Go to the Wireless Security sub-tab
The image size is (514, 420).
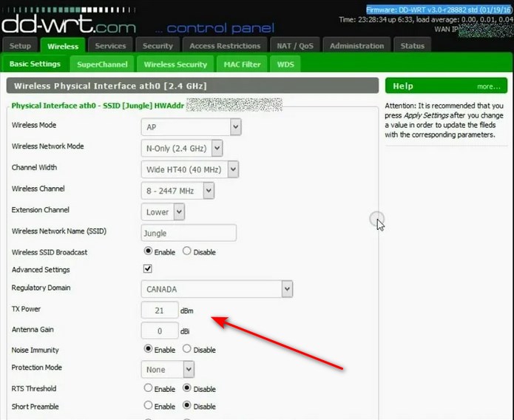coord(175,64)
